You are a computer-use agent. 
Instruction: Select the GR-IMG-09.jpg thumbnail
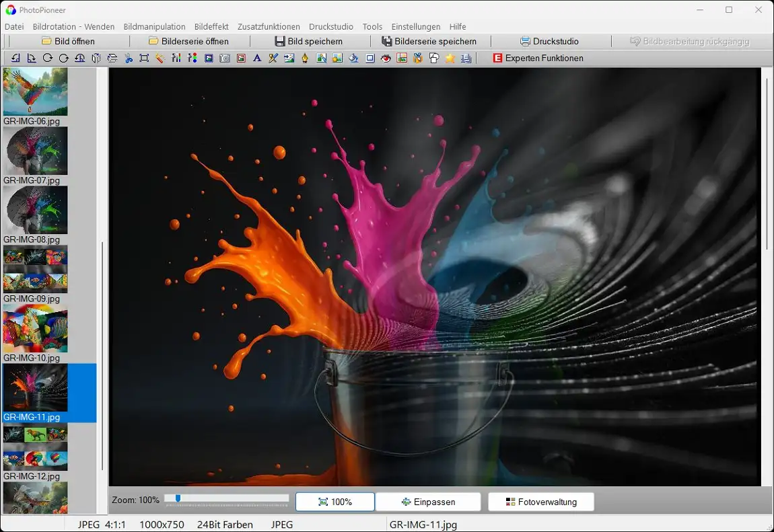pyautogui.click(x=35, y=269)
